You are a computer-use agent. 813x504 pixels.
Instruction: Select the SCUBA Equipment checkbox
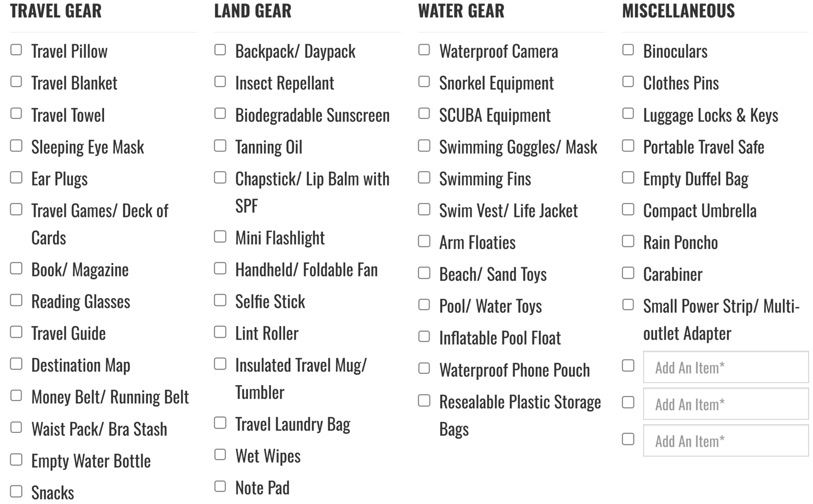point(424,114)
